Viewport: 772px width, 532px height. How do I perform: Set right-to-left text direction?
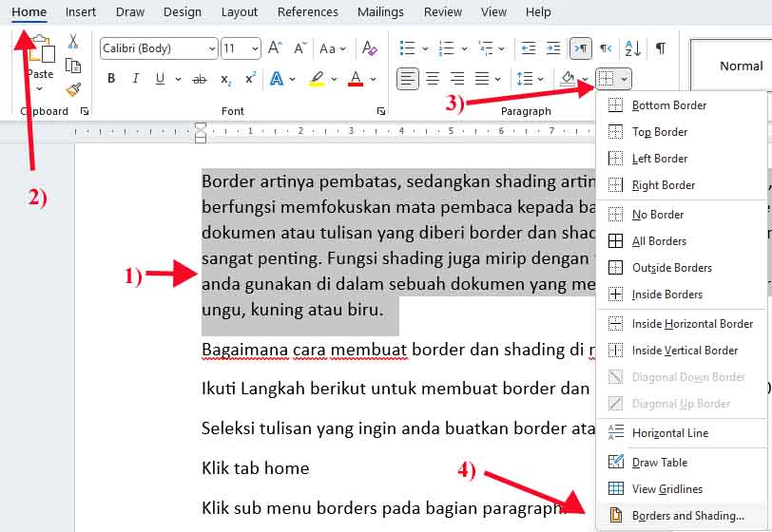pyautogui.click(x=606, y=48)
